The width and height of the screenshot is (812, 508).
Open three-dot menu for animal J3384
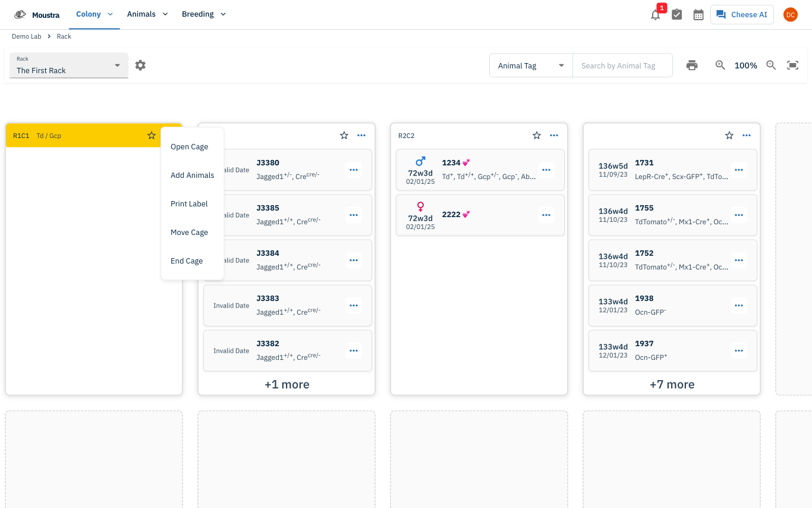tap(354, 261)
